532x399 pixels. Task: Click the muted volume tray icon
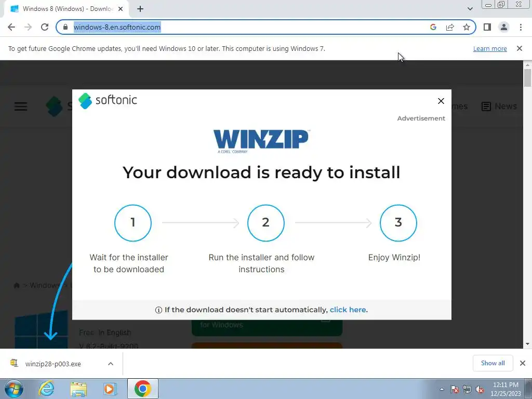480,389
